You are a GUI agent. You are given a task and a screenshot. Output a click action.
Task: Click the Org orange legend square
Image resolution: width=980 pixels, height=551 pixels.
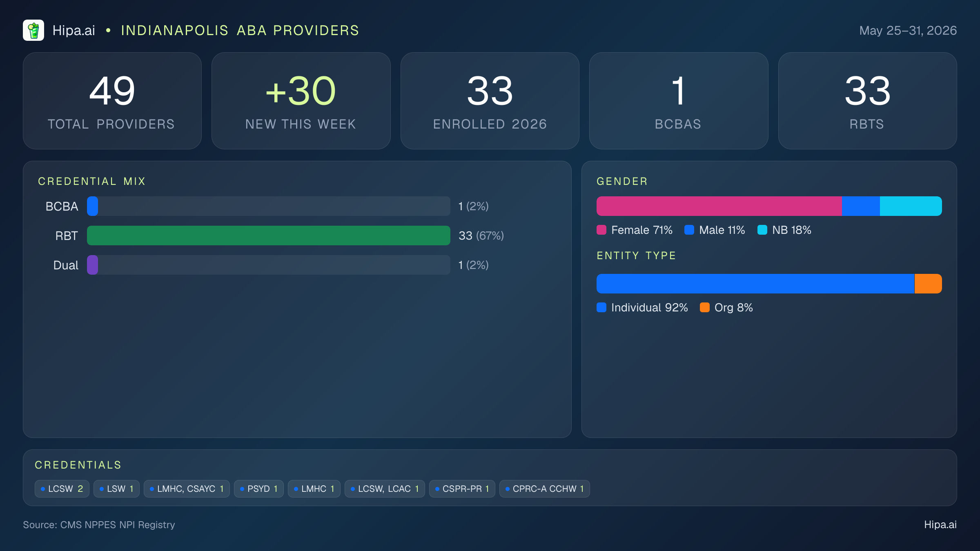coord(705,307)
